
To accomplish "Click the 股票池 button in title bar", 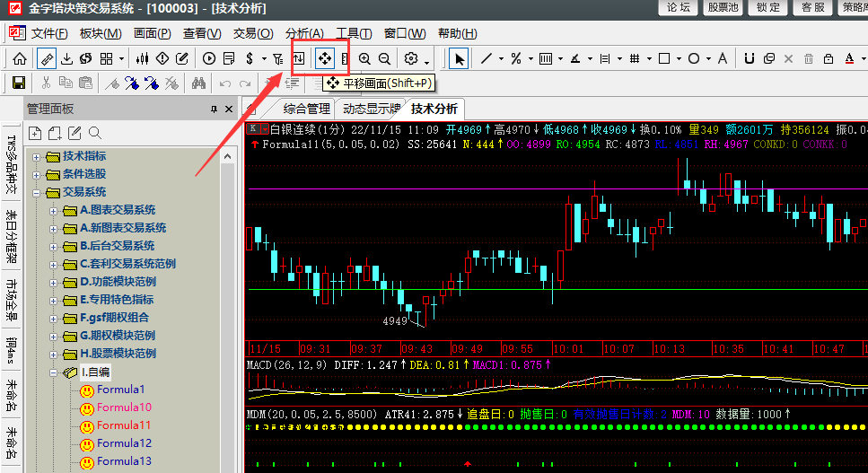I will point(723,8).
